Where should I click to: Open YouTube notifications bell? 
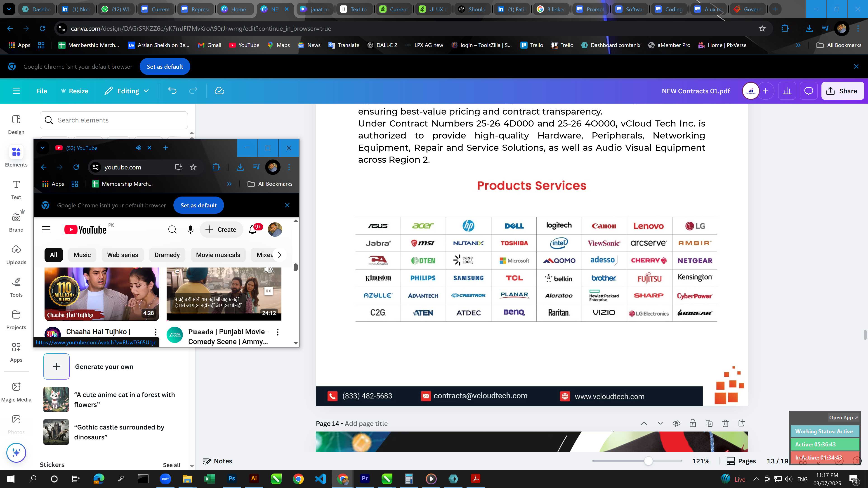[253, 230]
